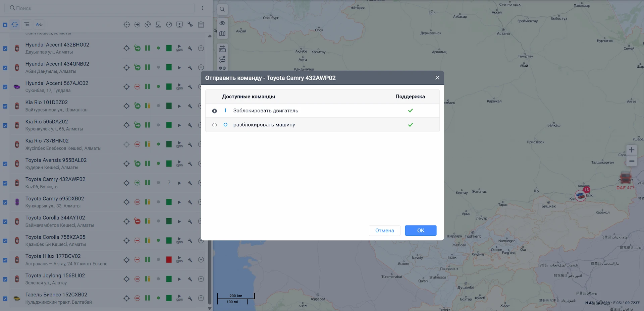This screenshot has width=644, height=311.
Task: Toggle the Toyota Avensis 955BAL02 checkbox
Action: coord(5,164)
